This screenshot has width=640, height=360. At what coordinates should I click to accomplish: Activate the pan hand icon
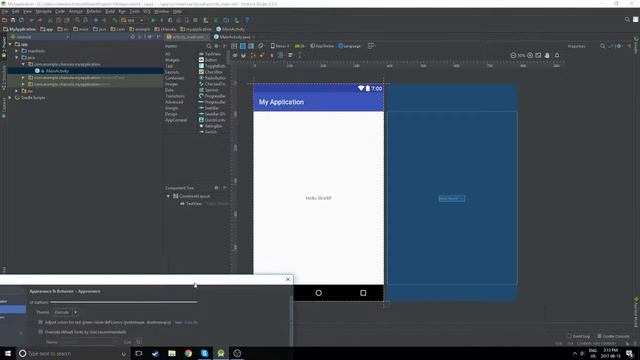coord(547,55)
